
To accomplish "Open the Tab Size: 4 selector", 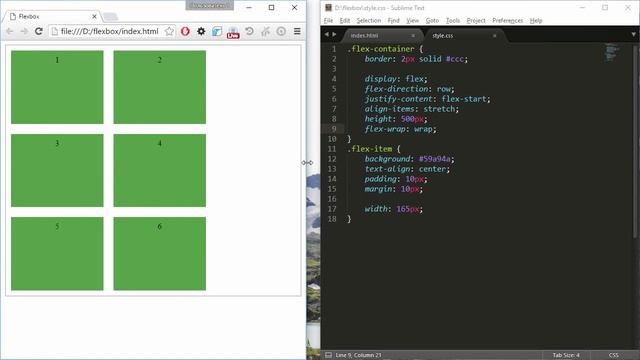I will point(566,355).
